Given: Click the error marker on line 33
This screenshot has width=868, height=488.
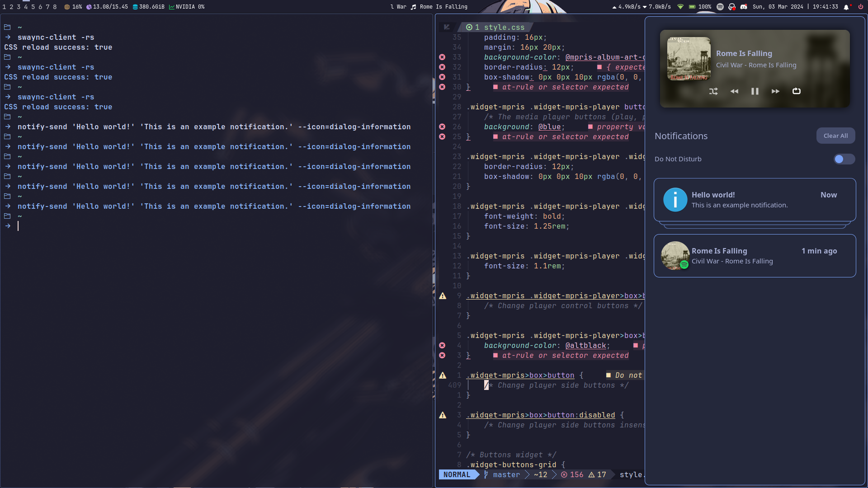Looking at the screenshot, I should pyautogui.click(x=442, y=57).
